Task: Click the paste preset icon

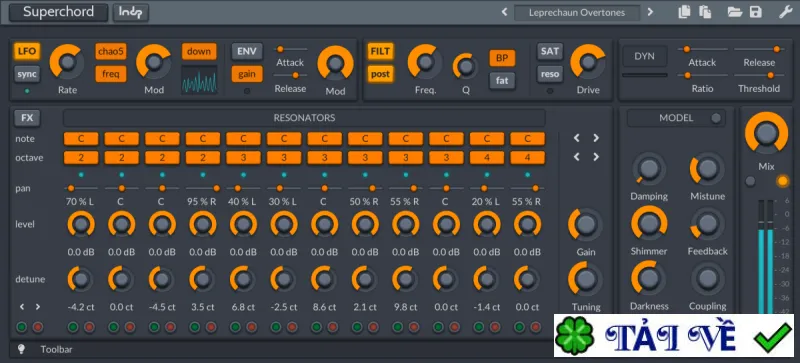Action: point(705,12)
